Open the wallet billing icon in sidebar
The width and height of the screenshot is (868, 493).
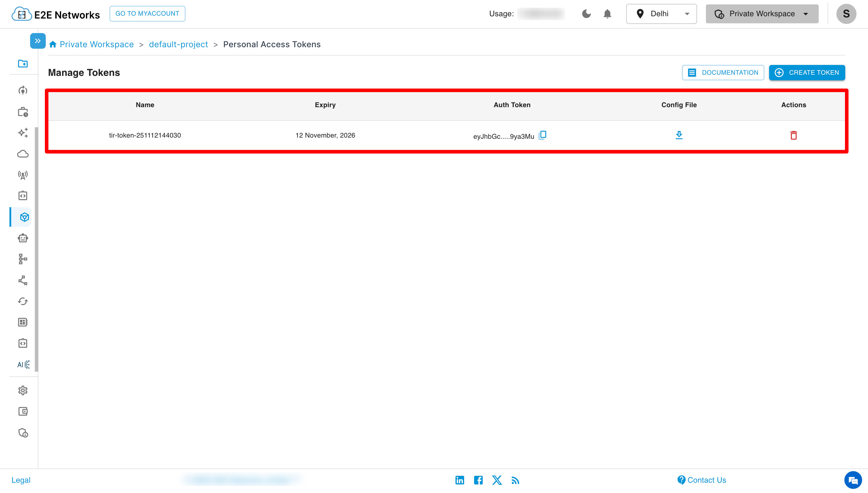[x=23, y=412]
